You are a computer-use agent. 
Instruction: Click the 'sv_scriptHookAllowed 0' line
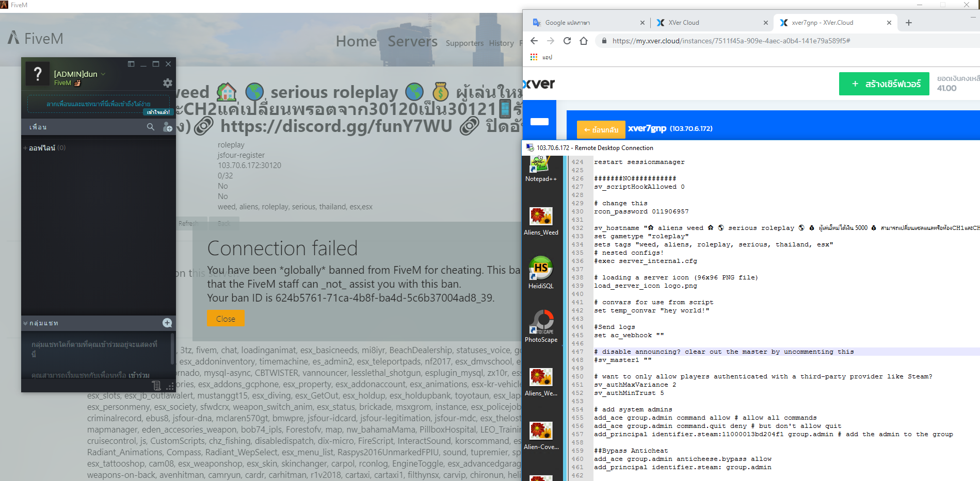point(639,187)
